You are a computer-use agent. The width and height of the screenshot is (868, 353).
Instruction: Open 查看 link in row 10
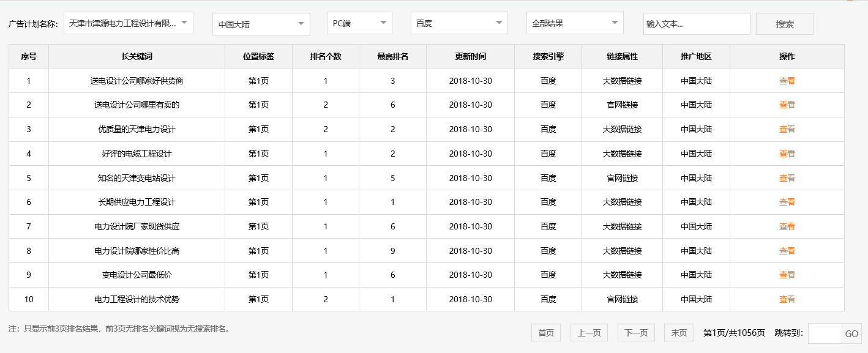[x=787, y=299]
